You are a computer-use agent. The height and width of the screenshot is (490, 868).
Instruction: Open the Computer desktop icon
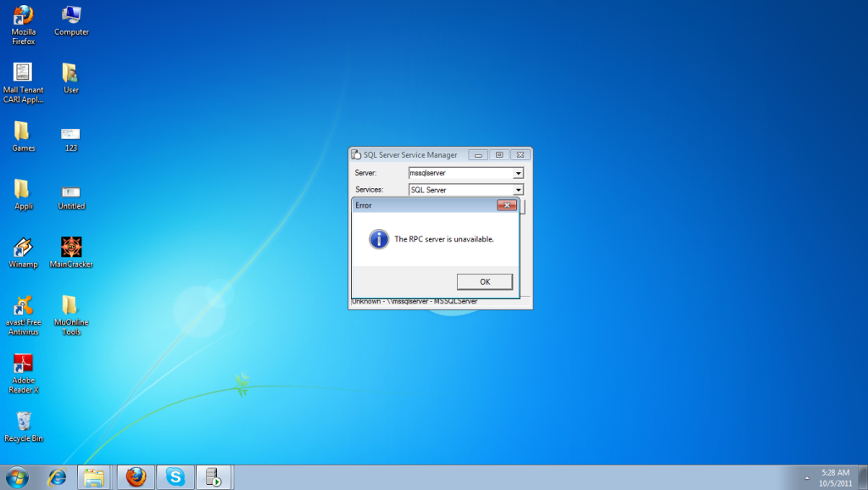tap(71, 21)
